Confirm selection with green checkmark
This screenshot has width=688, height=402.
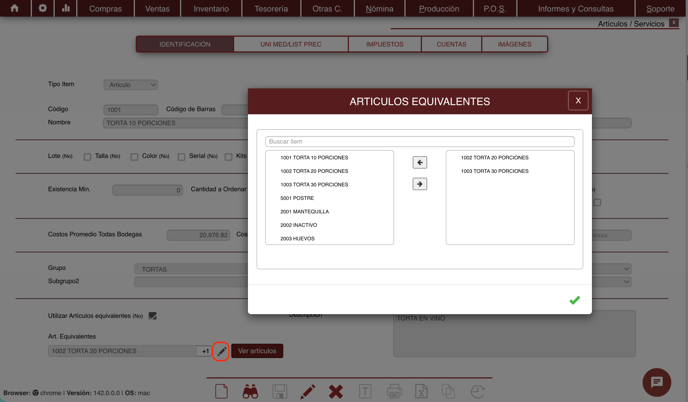coord(574,300)
